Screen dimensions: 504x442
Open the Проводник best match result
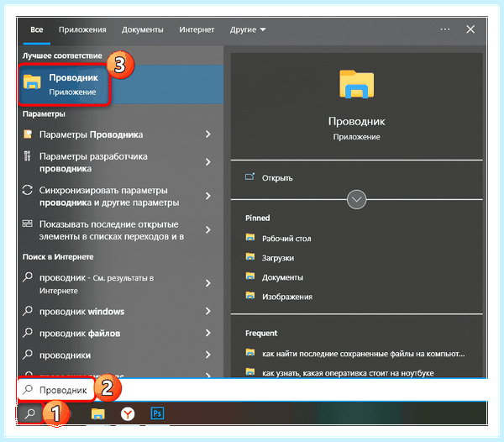[121, 85]
